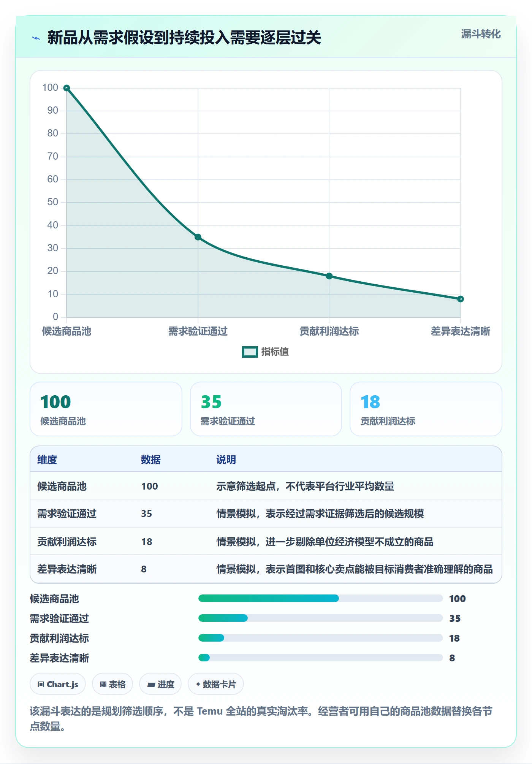This screenshot has height=764, width=532.
Task: Click the 维度 column header
Action: [x=47, y=460]
